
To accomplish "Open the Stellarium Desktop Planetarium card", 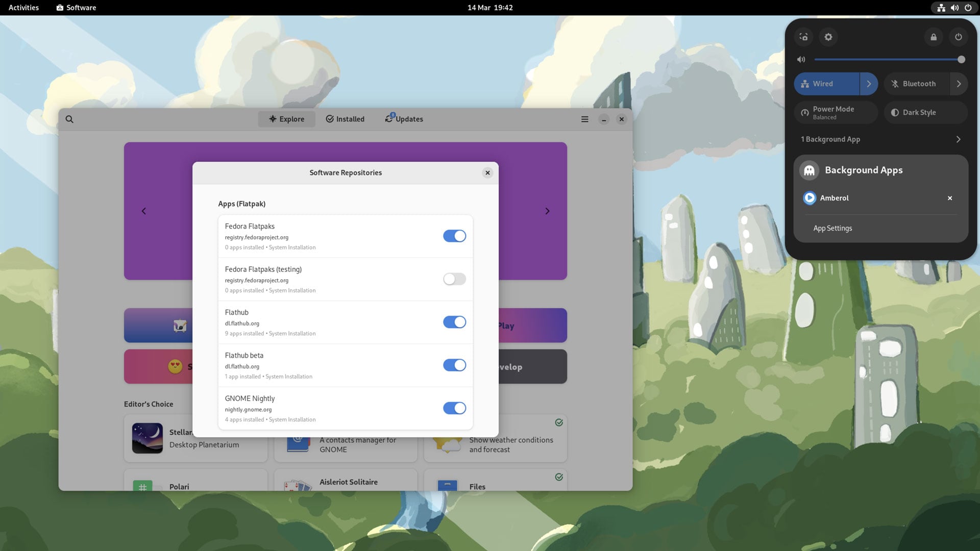I will [196, 438].
